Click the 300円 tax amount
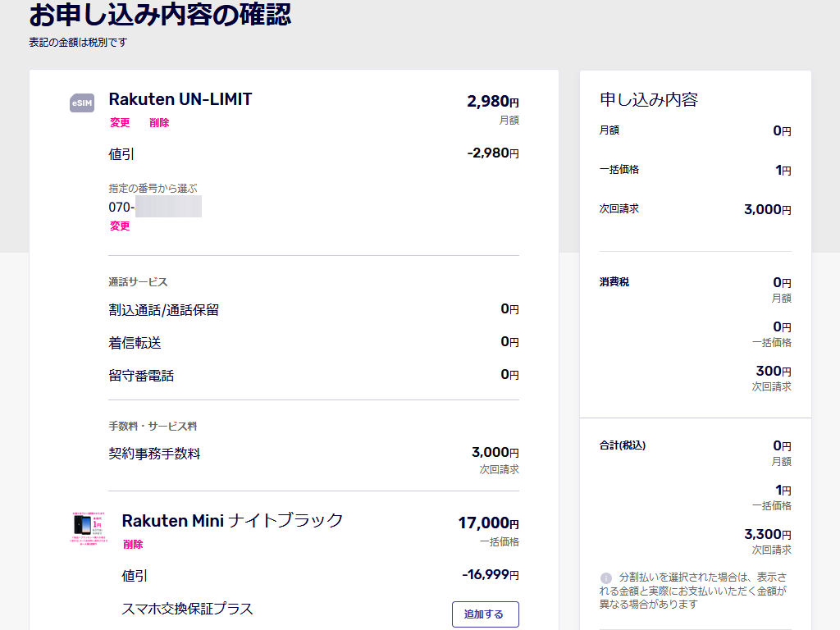Screen dimensions: 840x630 (x=774, y=371)
